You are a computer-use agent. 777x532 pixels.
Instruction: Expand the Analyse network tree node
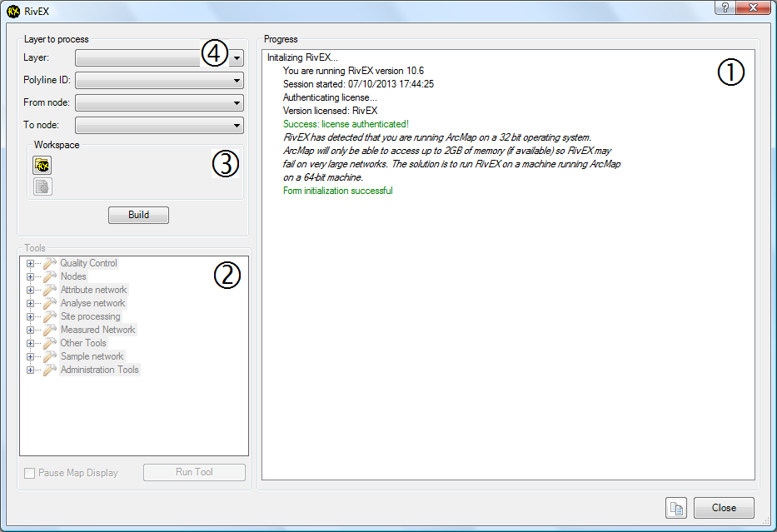(x=30, y=304)
